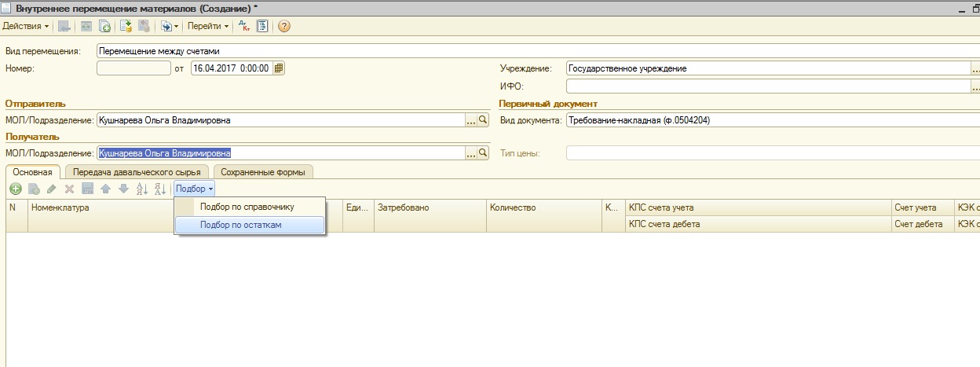Viewport: 980px width, 367px height.
Task: Open the calendar picker next to date
Action: point(279,68)
